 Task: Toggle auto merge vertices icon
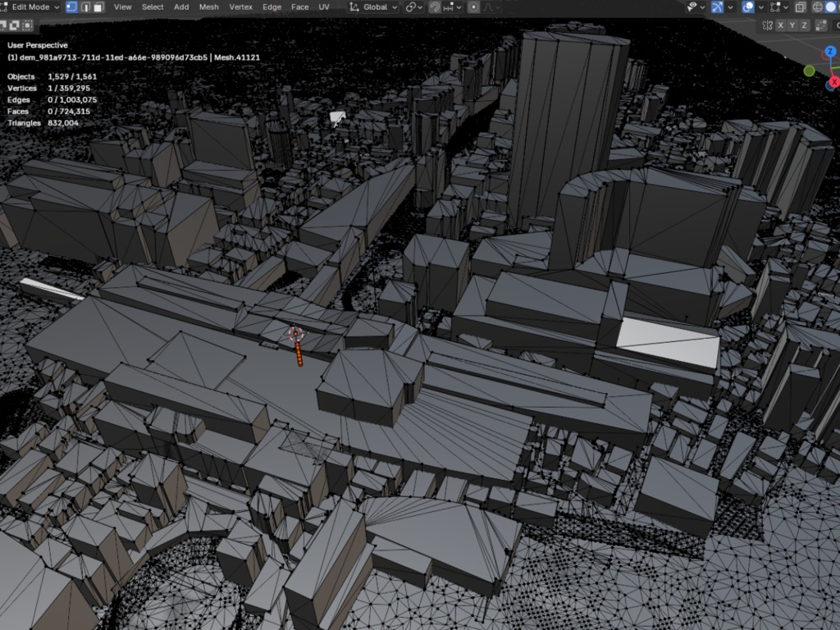[x=820, y=25]
